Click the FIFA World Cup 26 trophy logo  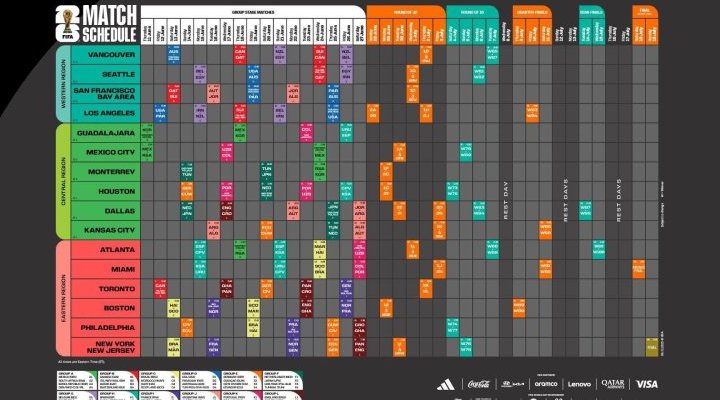[x=68, y=24]
